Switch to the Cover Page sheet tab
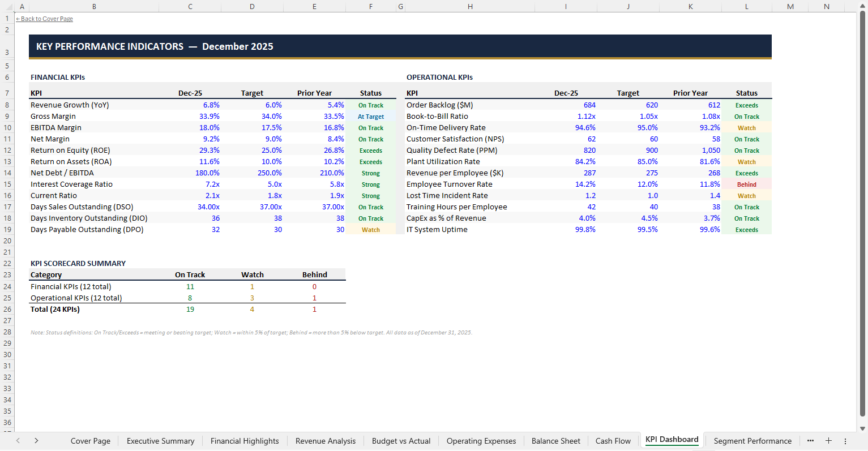The width and height of the screenshot is (868, 451). [90, 441]
